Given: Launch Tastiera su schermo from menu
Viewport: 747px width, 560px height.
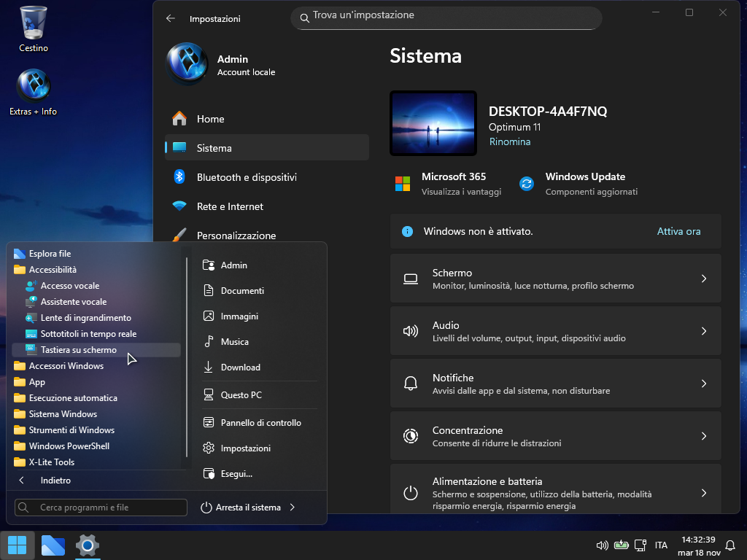Looking at the screenshot, I should (78, 350).
